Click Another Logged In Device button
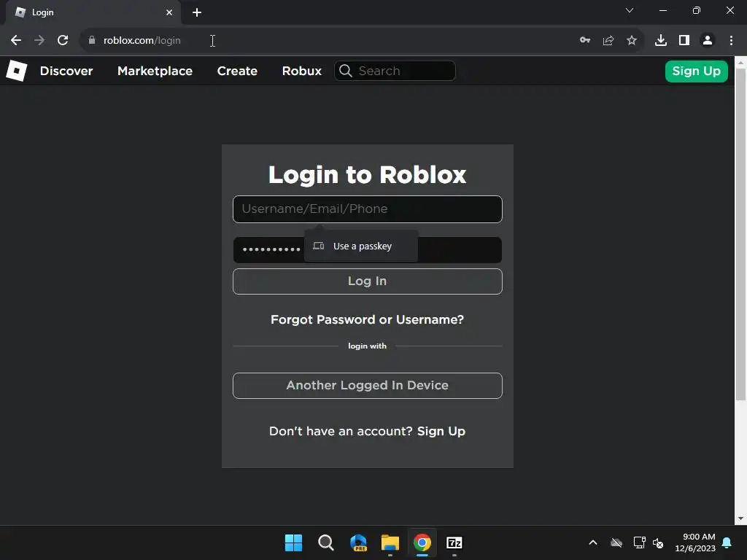This screenshot has width=747, height=560. (368, 385)
